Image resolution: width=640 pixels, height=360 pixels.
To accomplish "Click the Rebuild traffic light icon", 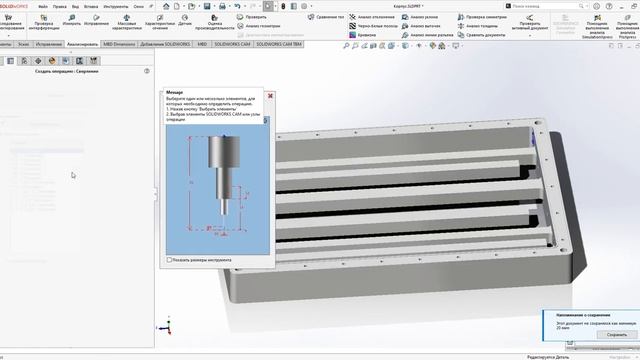I will 283,6.
